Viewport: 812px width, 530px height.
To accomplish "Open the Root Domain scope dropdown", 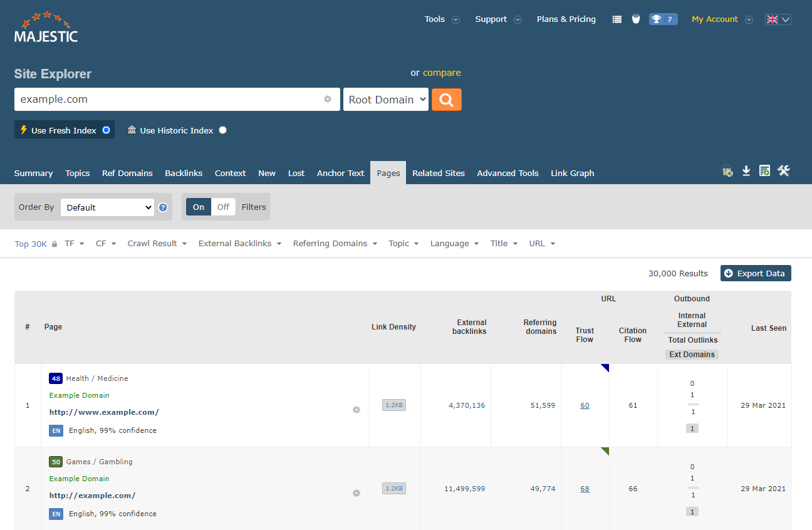I will [386, 100].
